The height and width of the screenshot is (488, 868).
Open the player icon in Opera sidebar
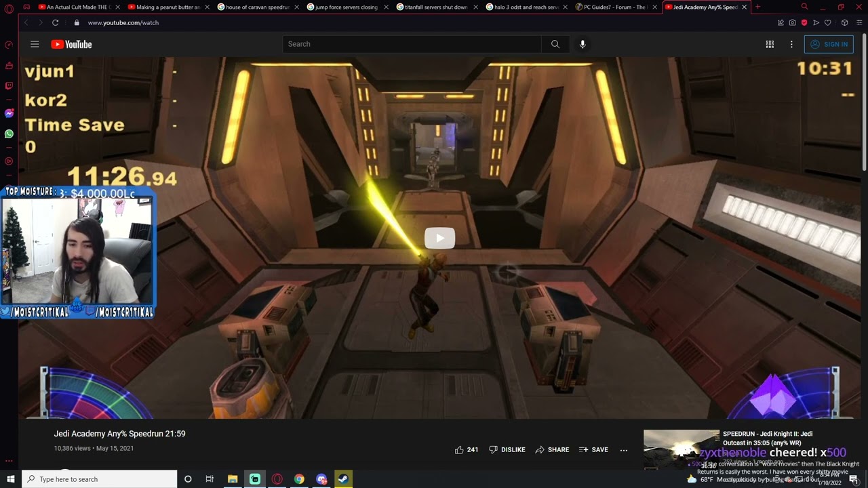[x=9, y=161]
